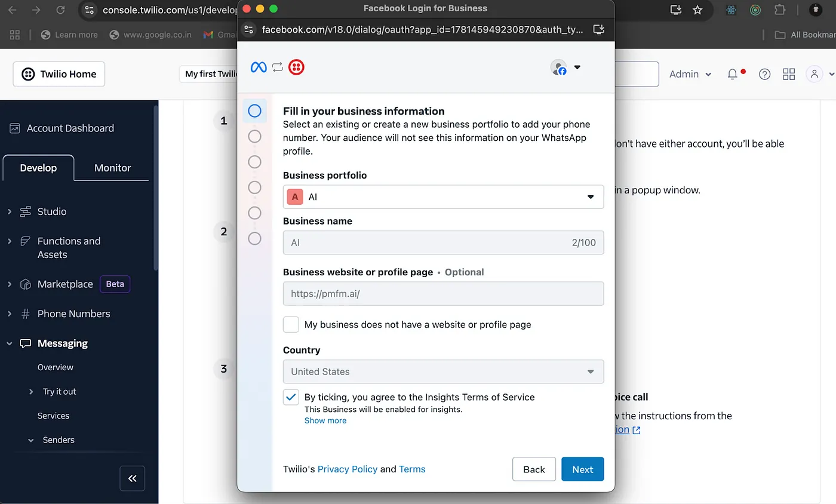Select the fifth step circle in popup
This screenshot has width=836, height=504.
point(254,213)
